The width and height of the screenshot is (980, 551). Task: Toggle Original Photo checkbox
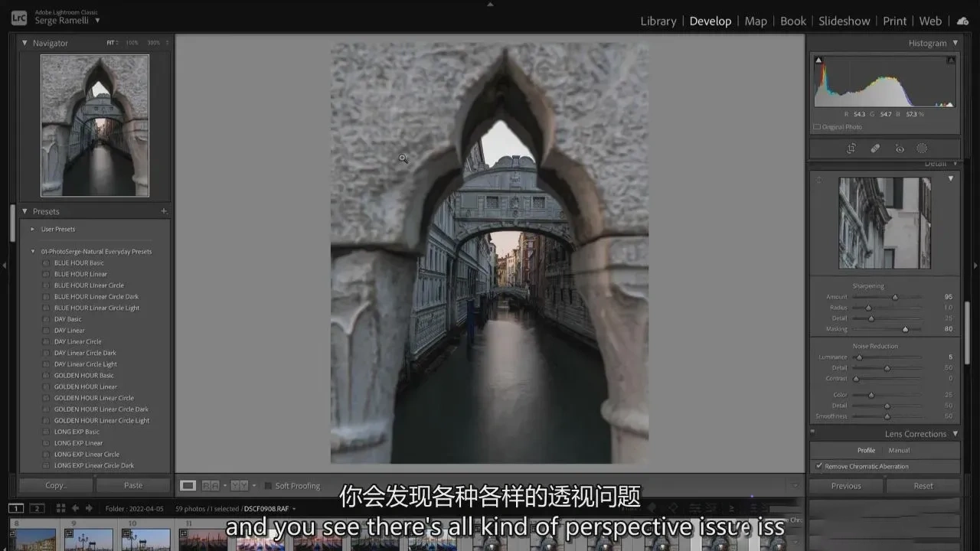pos(817,127)
